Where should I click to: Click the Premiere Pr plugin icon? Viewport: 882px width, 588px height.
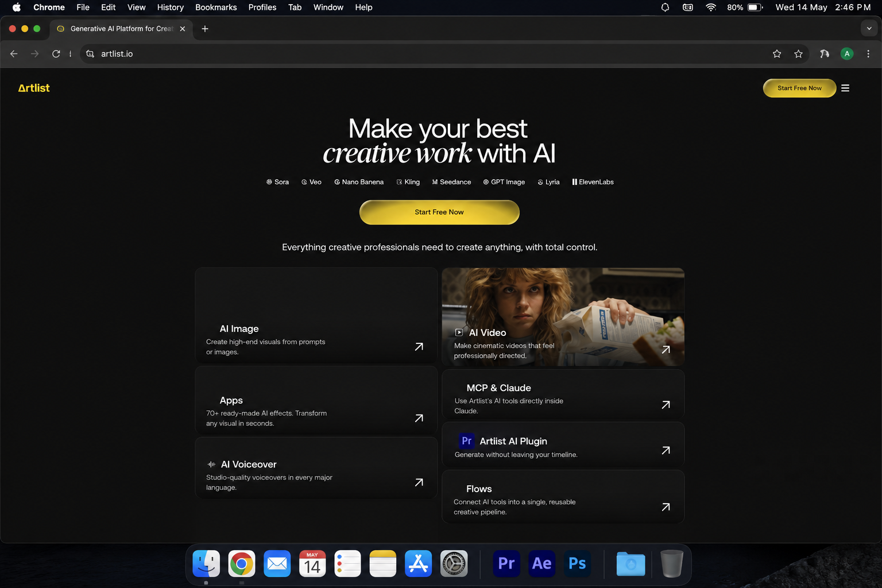[467, 441]
